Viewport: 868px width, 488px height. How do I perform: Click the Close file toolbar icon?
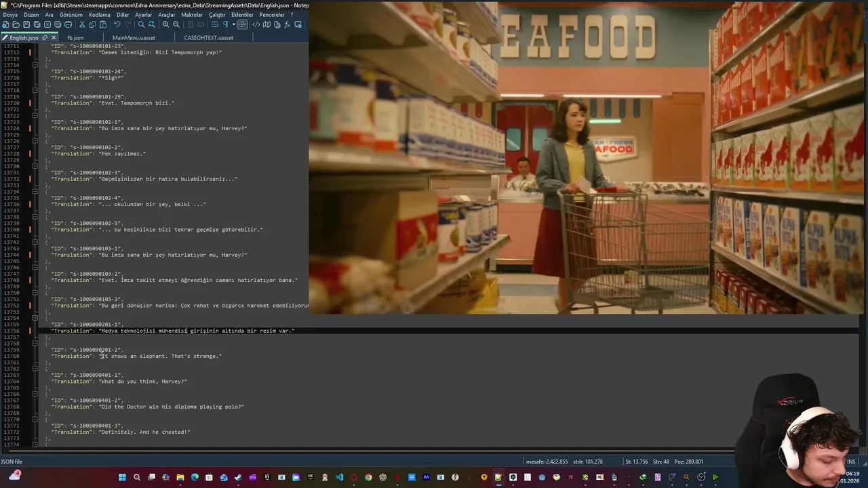(x=47, y=24)
